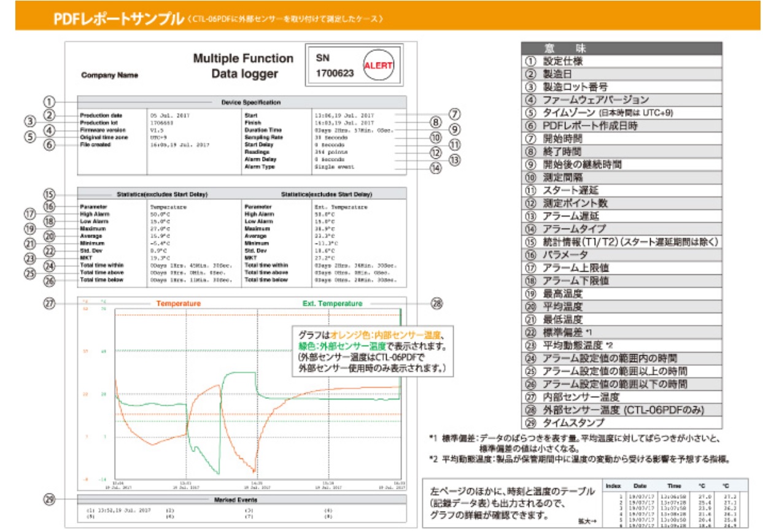The image size is (763, 532).
Task: Select legend row '製造日'
Action: [x=621, y=74]
